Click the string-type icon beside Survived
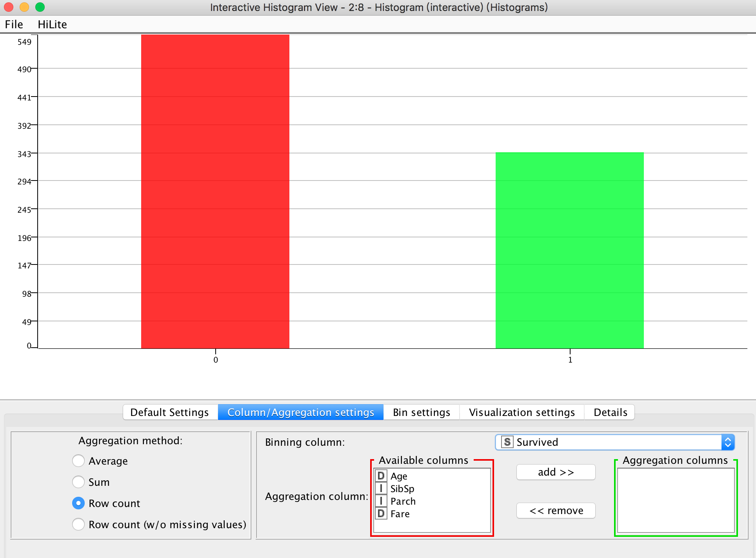 (x=507, y=442)
